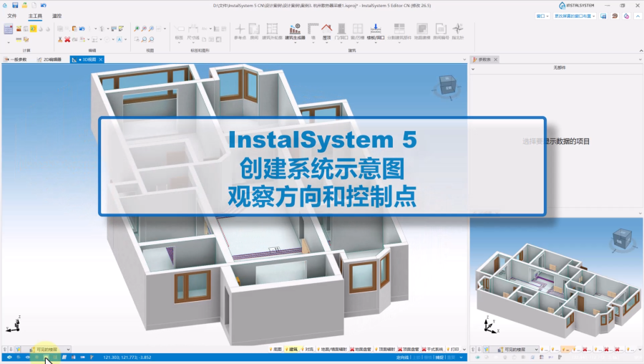Open the screen window layout dropdown
The image size is (644, 364).
(x=575, y=16)
